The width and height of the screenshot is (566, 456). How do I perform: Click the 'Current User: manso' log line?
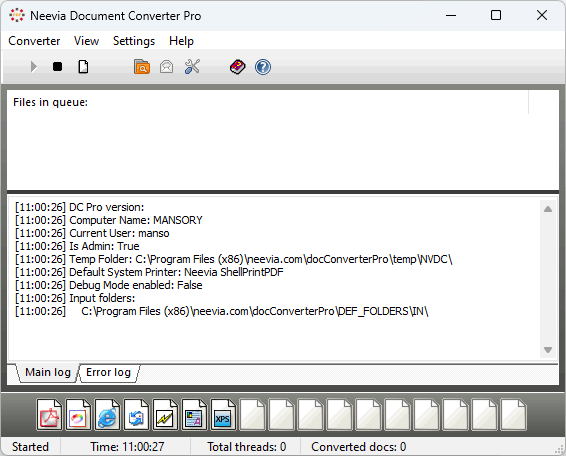pyautogui.click(x=92, y=233)
